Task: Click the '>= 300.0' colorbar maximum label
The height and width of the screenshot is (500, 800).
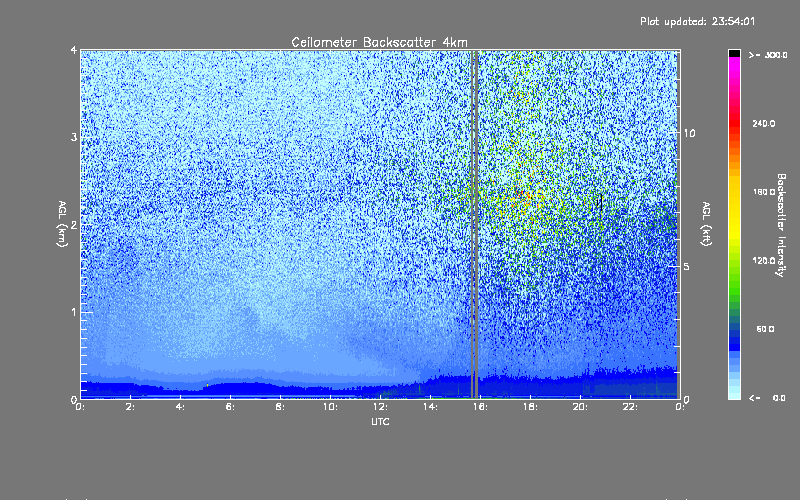Action: click(x=768, y=55)
